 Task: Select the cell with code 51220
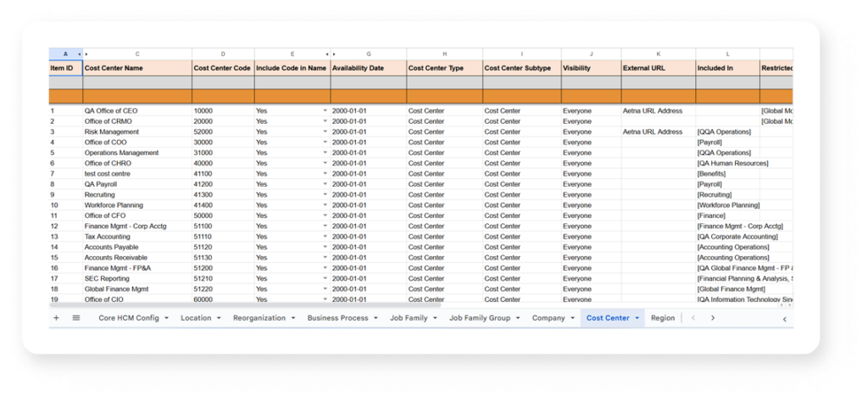(x=223, y=289)
